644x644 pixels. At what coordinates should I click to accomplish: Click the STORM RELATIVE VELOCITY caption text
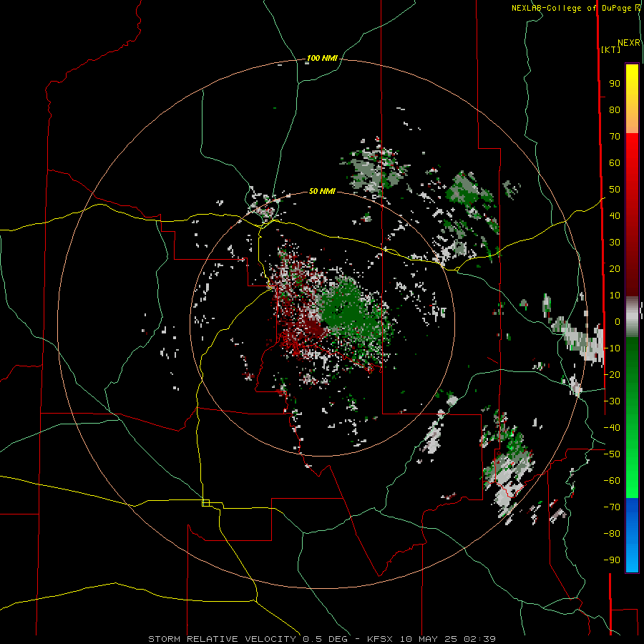click(x=222, y=639)
